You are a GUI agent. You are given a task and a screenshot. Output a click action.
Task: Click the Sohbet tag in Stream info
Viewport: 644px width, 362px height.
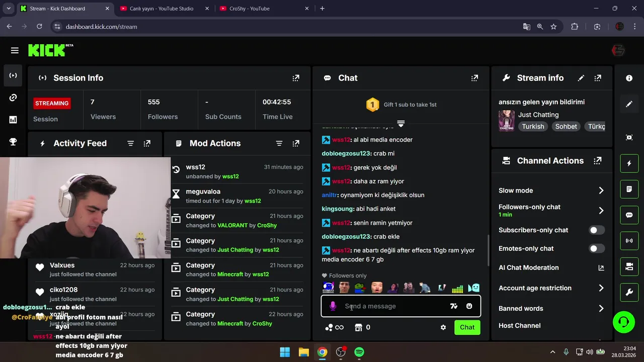coord(566,127)
